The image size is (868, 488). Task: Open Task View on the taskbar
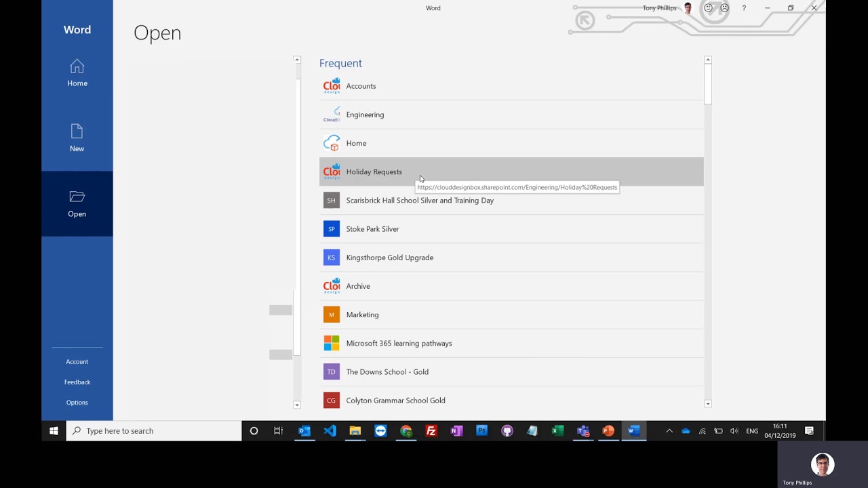(x=278, y=430)
